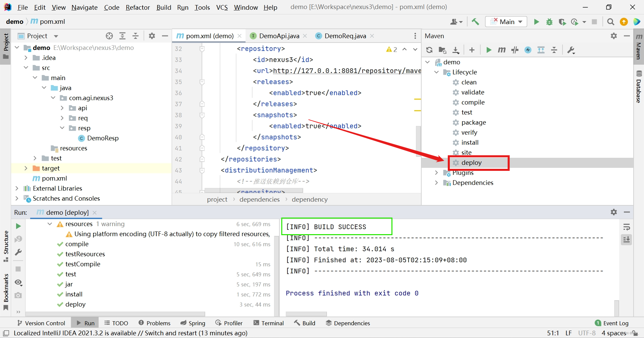644x338 pixels.
Task: Open the VCS menu
Action: [222, 7]
